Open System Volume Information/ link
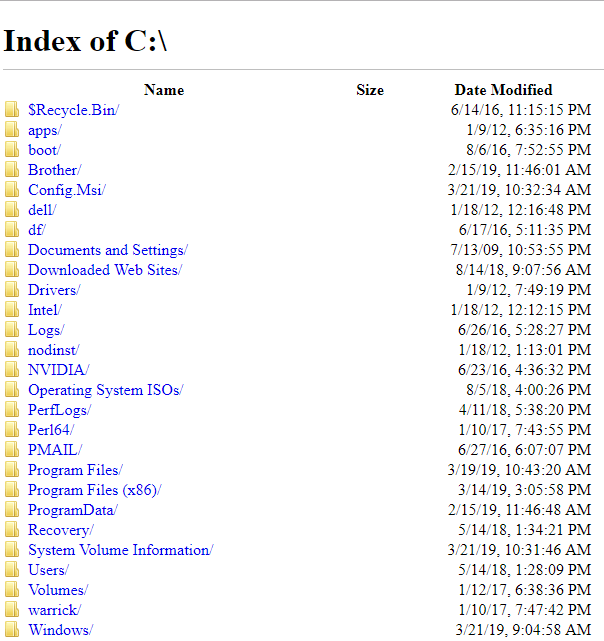 [121, 550]
